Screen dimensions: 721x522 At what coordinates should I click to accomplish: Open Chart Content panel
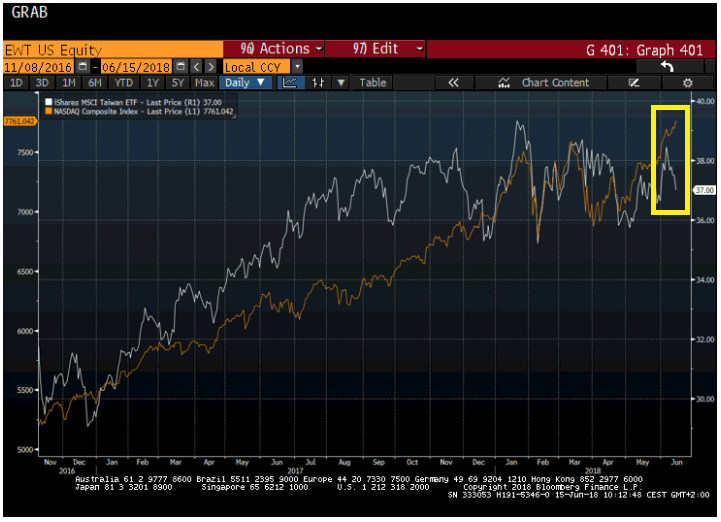click(543, 83)
